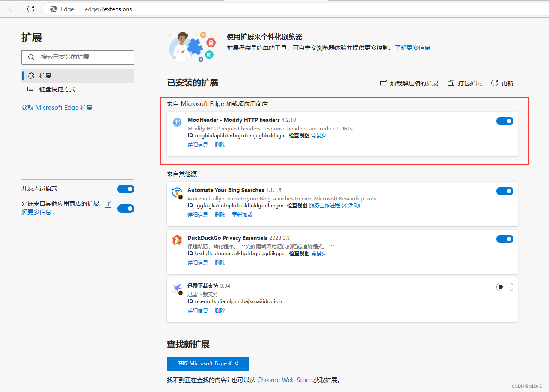Click DuckDuckGo ID bkdgflcldnnnapblkhphbgpggdiikppg text
The height and width of the screenshot is (392, 549).
pos(240,253)
